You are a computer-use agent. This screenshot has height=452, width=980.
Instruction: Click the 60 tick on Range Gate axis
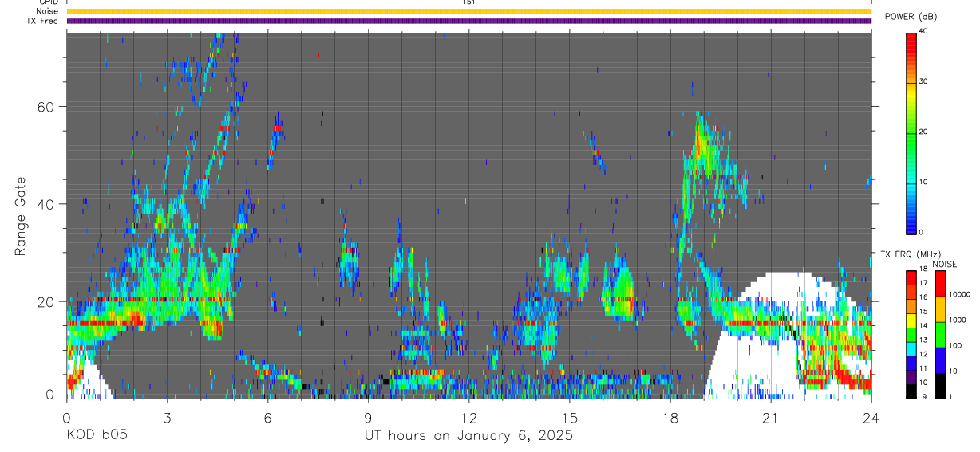pos(45,106)
